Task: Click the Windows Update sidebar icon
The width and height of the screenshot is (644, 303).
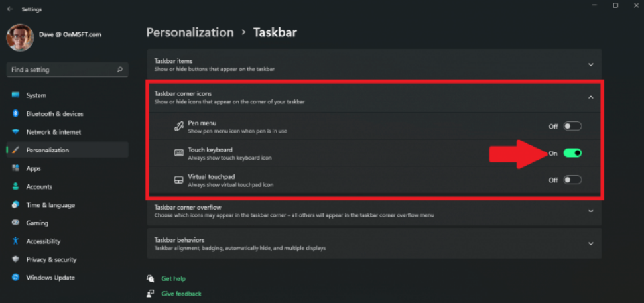Action: pyautogui.click(x=15, y=278)
